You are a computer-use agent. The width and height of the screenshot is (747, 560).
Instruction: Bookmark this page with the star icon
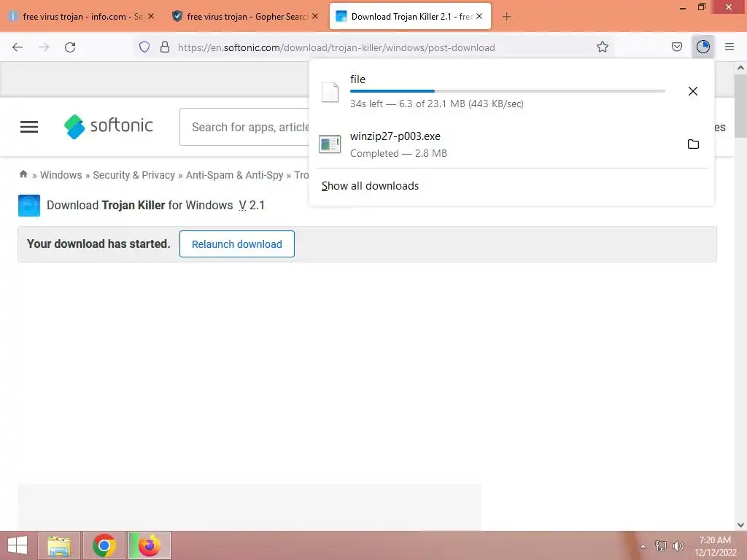(603, 47)
